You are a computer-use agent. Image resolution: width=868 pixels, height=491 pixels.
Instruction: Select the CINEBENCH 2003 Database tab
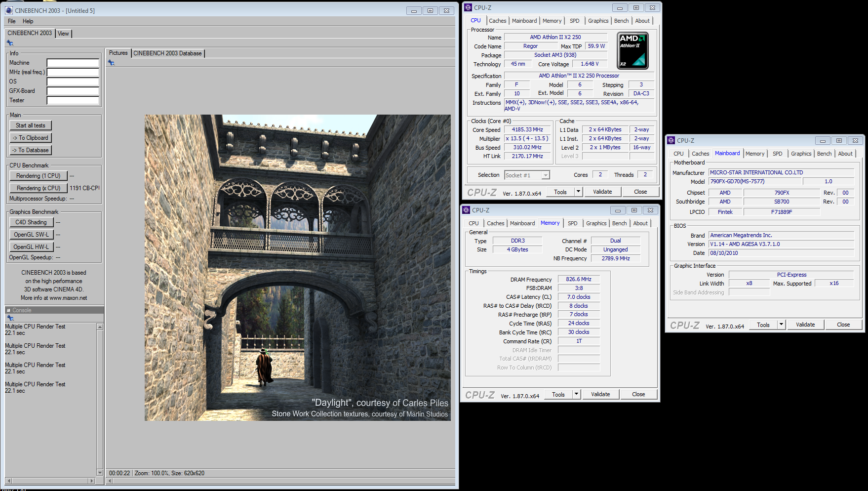point(167,53)
